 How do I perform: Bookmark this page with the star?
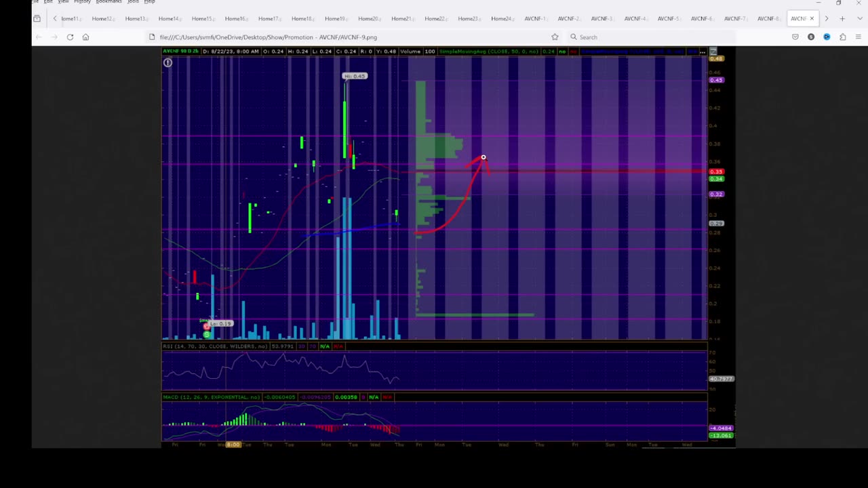(555, 37)
